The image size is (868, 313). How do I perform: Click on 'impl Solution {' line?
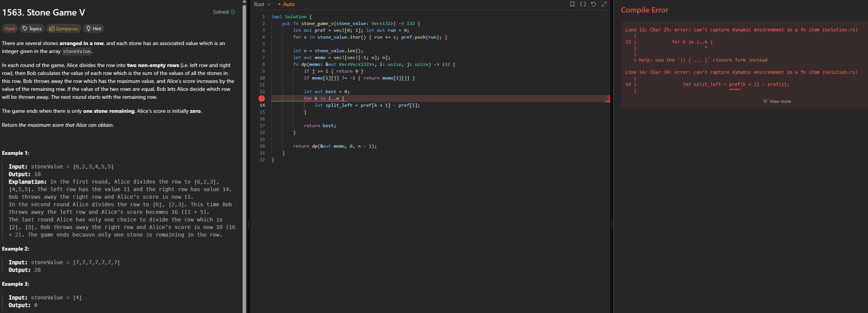(291, 17)
